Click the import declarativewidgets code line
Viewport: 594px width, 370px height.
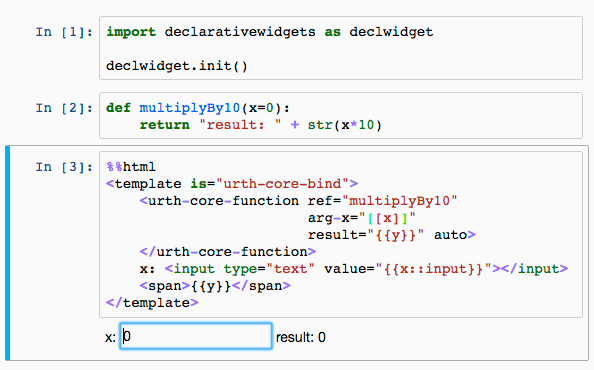coord(270,32)
